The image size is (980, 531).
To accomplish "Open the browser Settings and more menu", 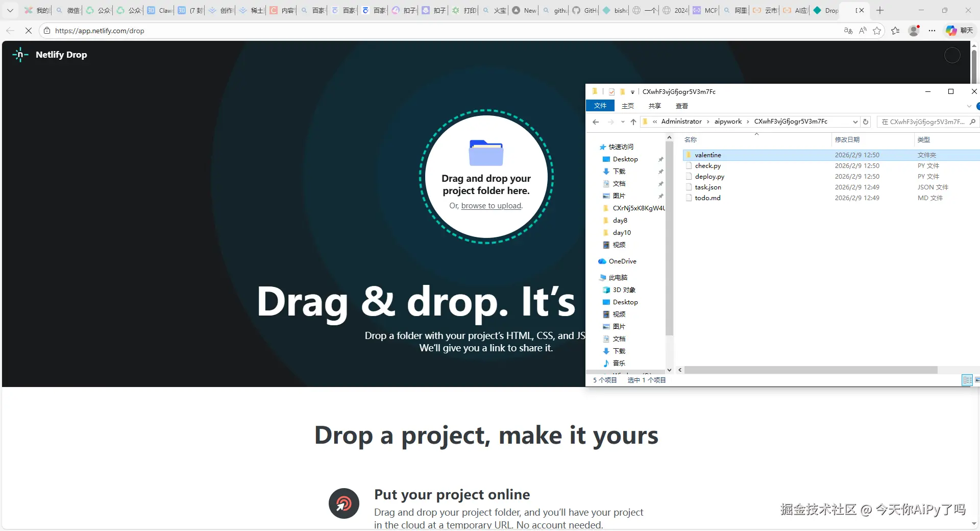I will (932, 31).
